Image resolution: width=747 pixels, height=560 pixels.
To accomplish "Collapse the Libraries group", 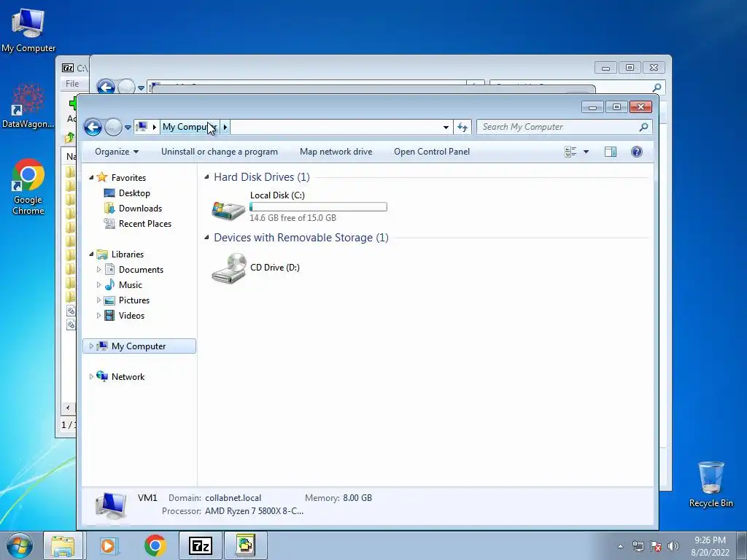I will [91, 254].
